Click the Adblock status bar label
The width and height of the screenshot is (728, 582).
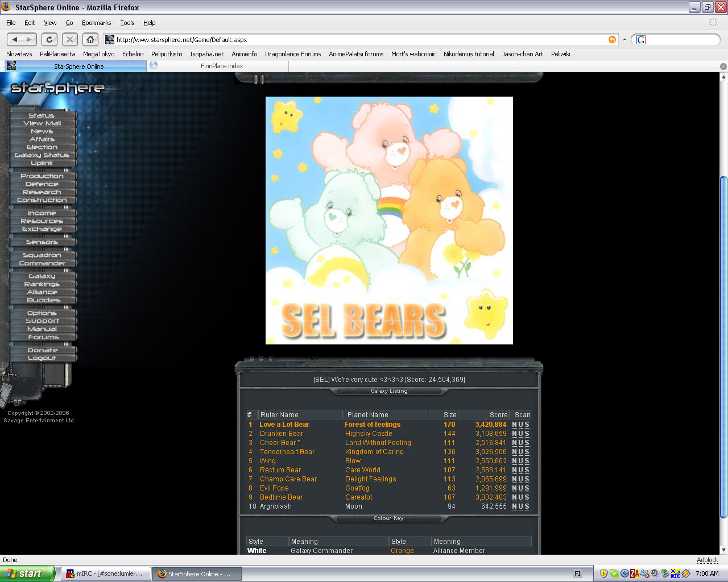(708, 560)
